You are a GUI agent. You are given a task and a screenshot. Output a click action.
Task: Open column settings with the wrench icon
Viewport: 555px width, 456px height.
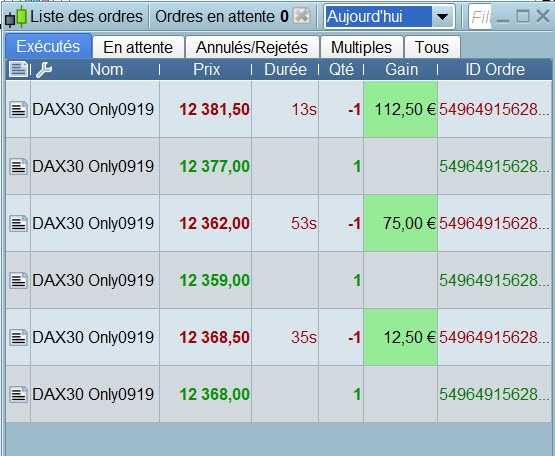pyautogui.click(x=44, y=69)
